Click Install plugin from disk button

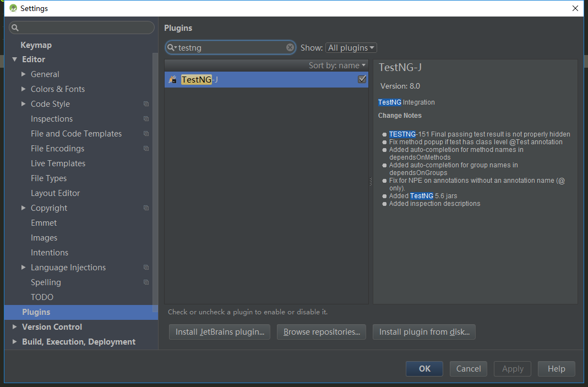pos(424,332)
